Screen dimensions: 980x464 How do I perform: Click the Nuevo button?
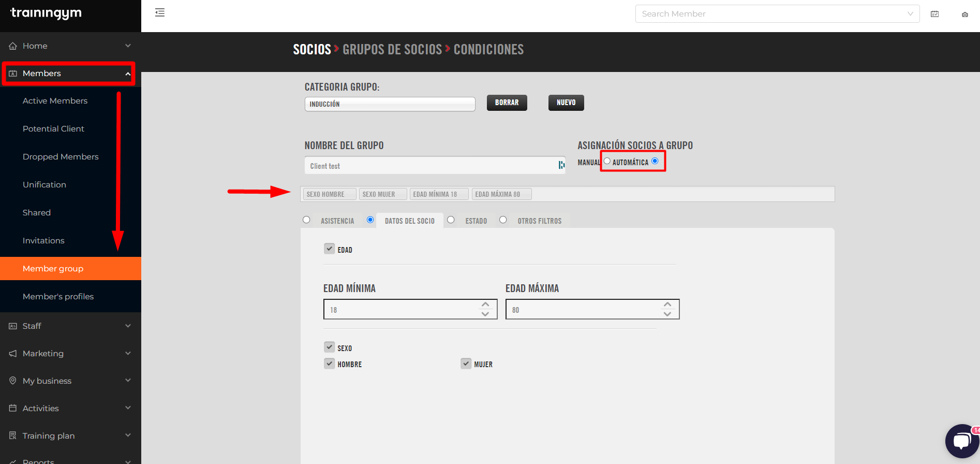566,103
